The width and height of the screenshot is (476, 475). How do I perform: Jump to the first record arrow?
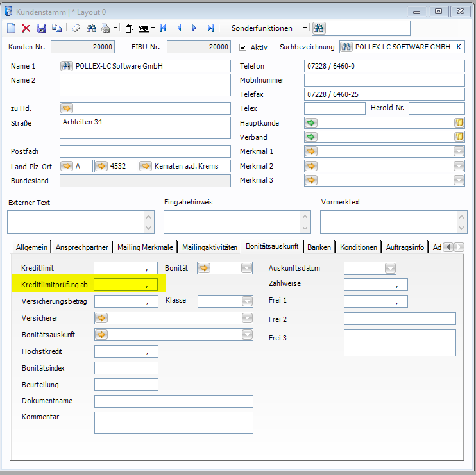click(x=163, y=28)
